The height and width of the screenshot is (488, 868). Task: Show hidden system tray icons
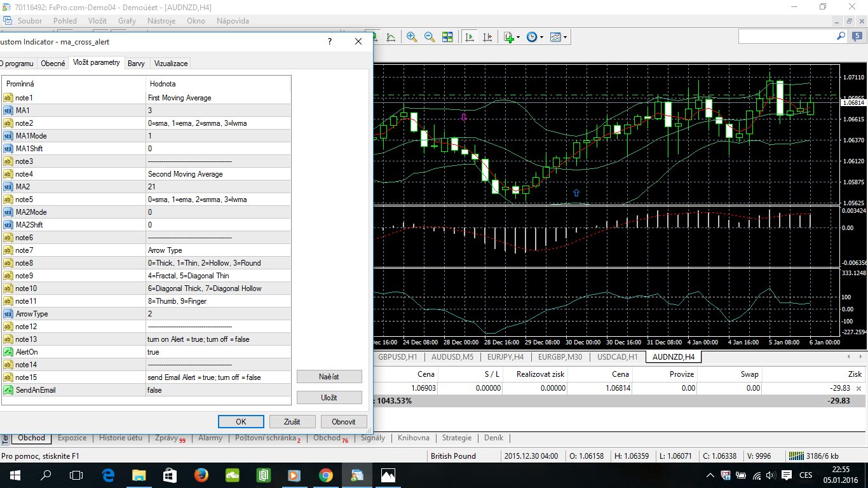[710, 475]
